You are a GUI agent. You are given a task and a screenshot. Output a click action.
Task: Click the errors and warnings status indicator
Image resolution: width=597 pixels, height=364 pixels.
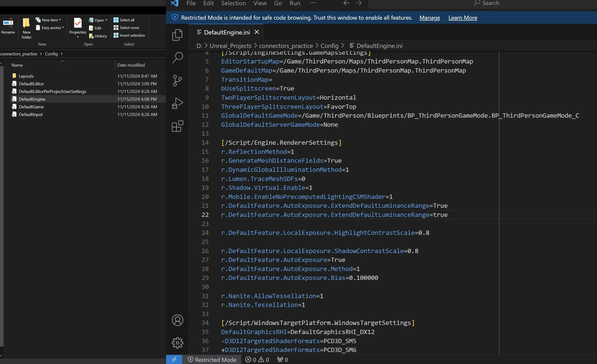pyautogui.click(x=257, y=360)
